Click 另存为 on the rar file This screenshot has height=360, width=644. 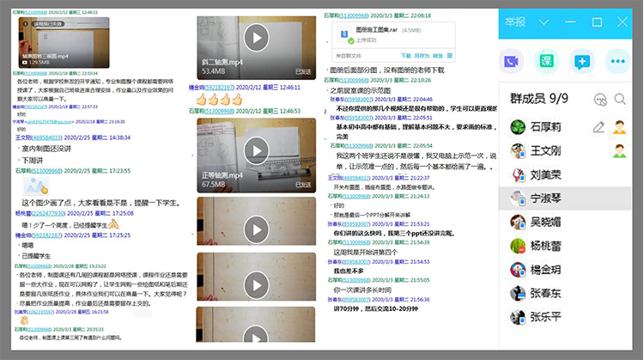point(422,56)
